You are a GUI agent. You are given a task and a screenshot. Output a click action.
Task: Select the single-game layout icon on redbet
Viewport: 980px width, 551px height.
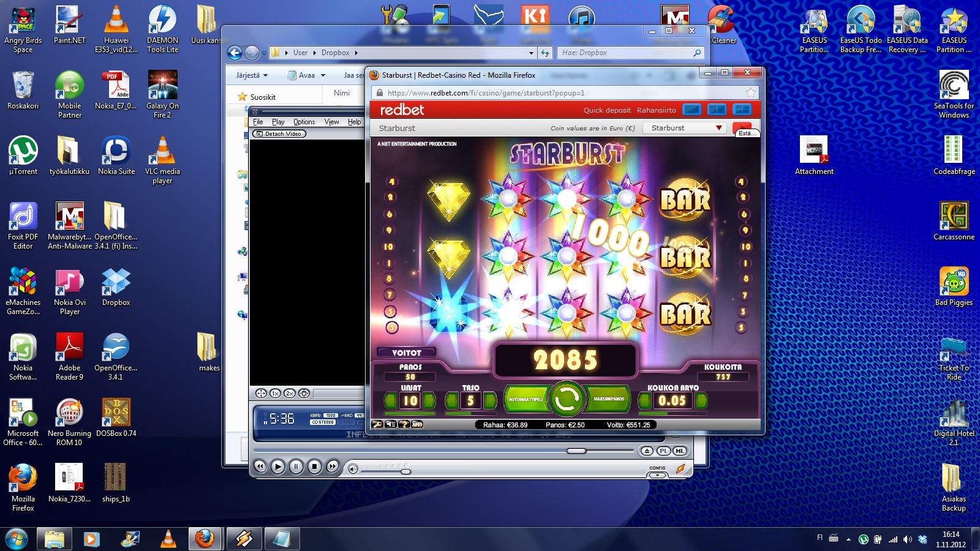click(692, 110)
